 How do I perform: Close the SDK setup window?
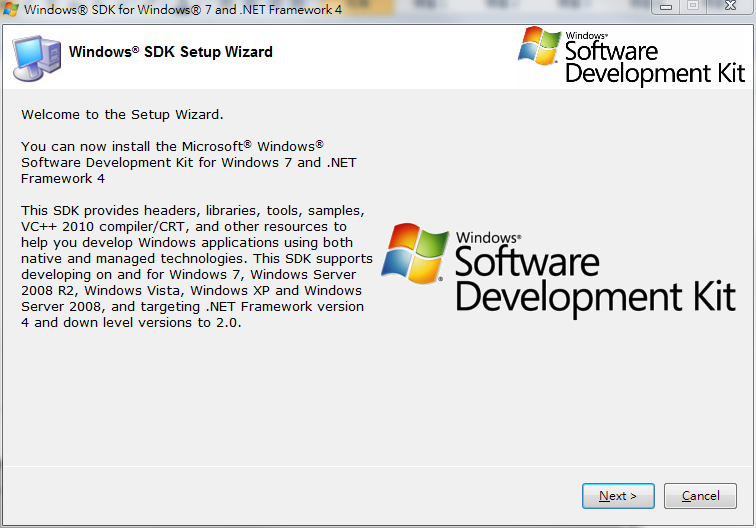pos(730,7)
